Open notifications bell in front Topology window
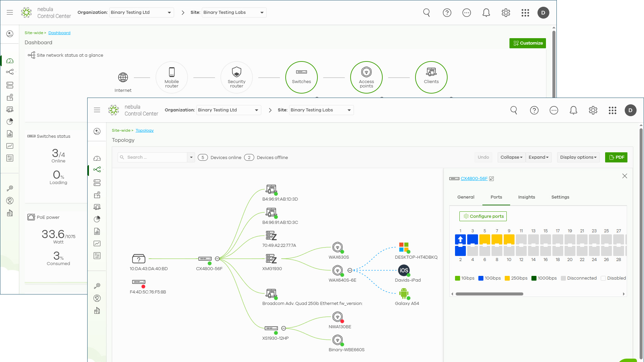This screenshot has width=644, height=362. click(x=573, y=110)
